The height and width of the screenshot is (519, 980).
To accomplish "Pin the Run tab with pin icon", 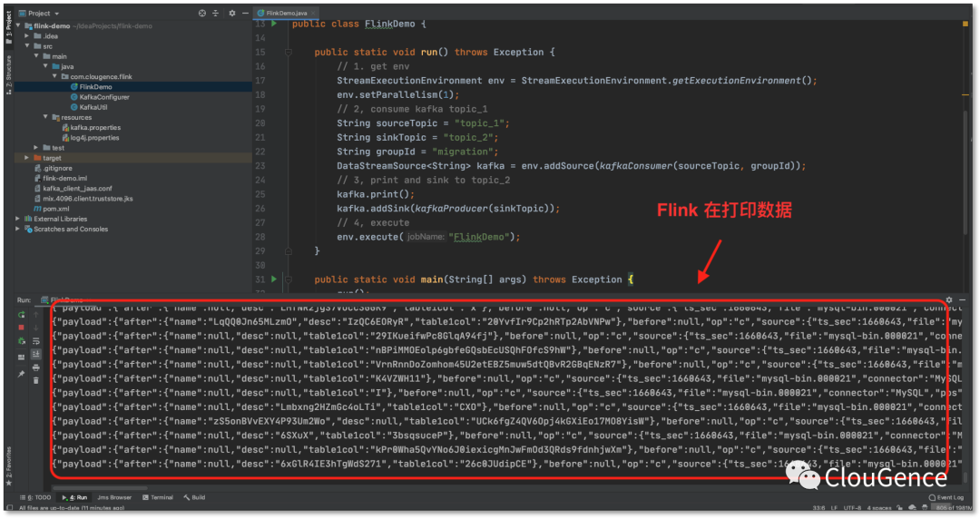I will coord(21,374).
